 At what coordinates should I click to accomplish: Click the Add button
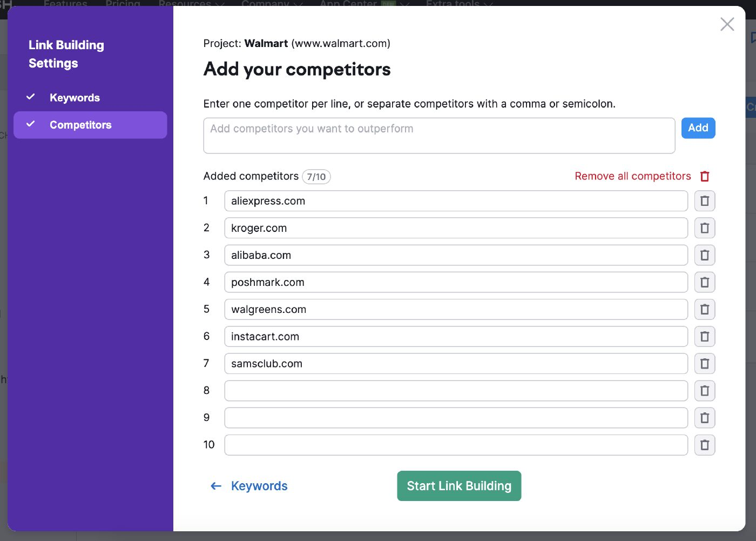point(698,128)
